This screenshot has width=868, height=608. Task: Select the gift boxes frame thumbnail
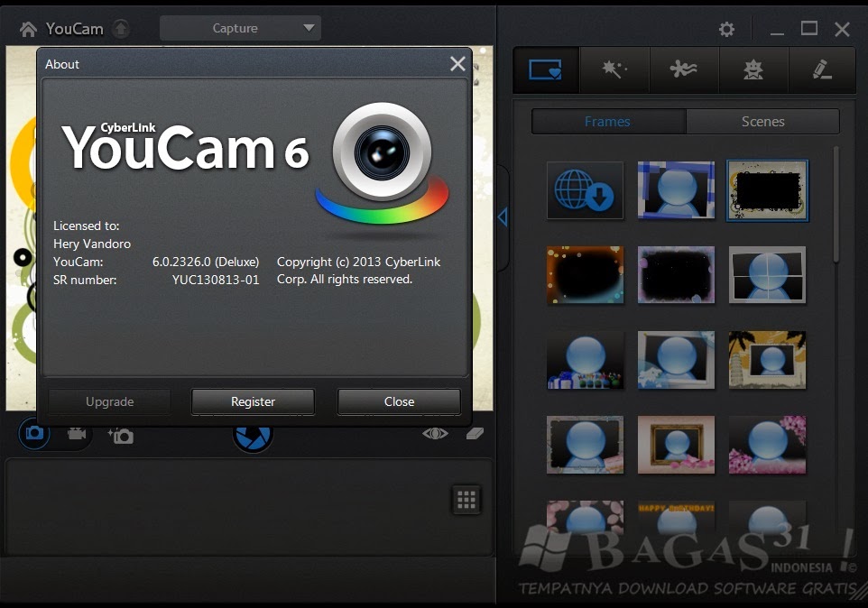point(585,360)
